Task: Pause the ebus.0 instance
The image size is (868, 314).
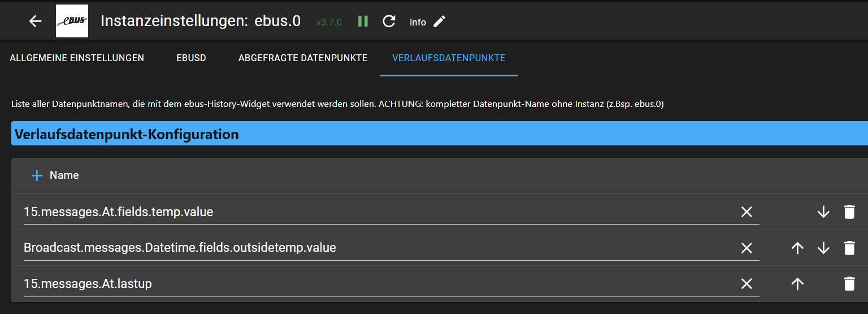Action: coord(363,21)
